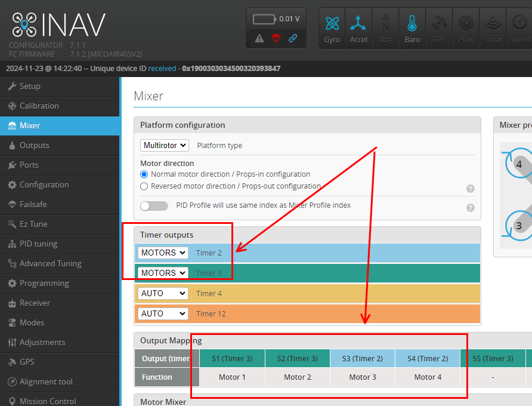Open the Timer 4 output mode dropdown
532x406 pixels.
(x=163, y=293)
